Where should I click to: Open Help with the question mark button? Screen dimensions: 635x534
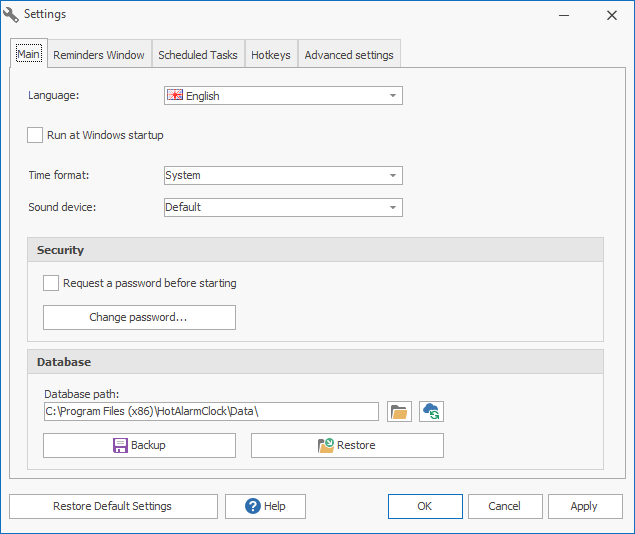[265, 506]
